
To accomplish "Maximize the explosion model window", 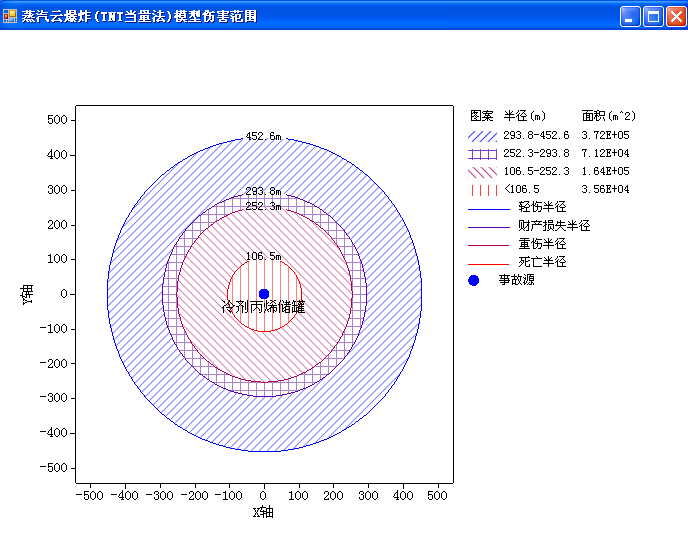I will point(653,17).
